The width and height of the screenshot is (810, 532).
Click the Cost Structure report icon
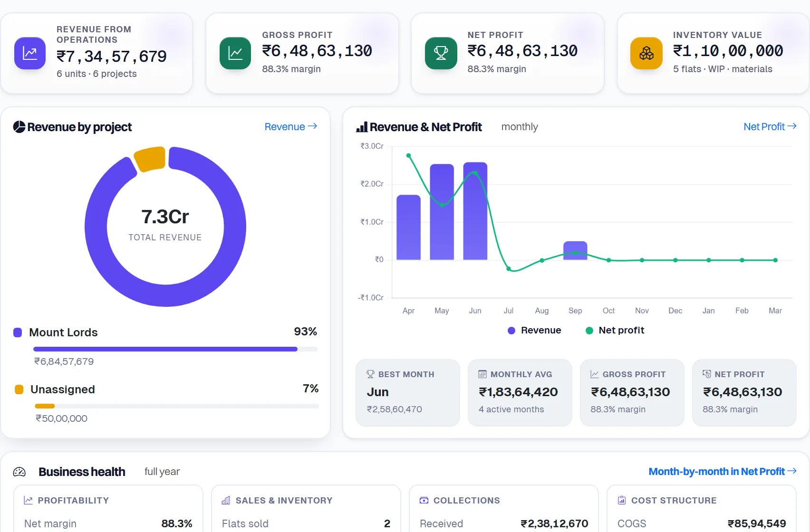pyautogui.click(x=622, y=501)
